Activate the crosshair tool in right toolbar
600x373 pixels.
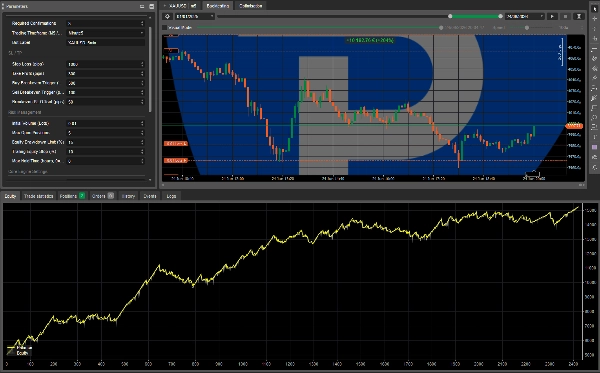[x=594, y=19]
